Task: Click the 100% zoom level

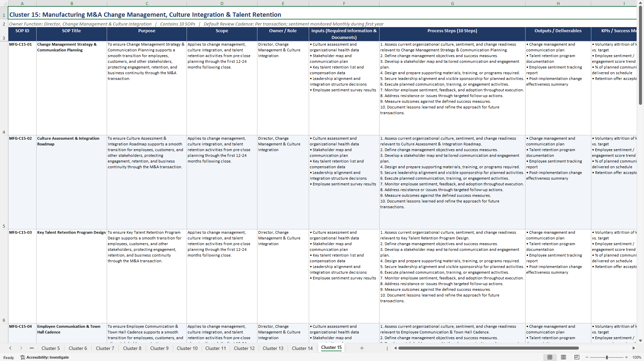Action: click(637, 357)
